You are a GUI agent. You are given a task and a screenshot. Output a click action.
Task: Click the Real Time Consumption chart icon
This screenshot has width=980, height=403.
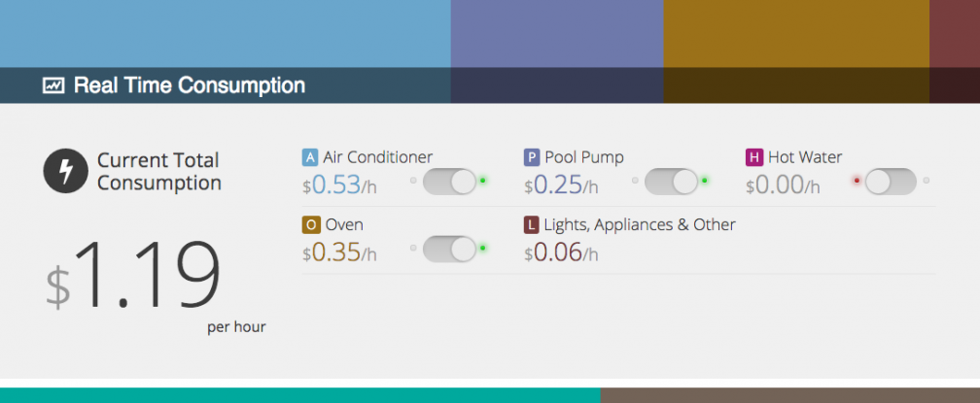pyautogui.click(x=53, y=85)
